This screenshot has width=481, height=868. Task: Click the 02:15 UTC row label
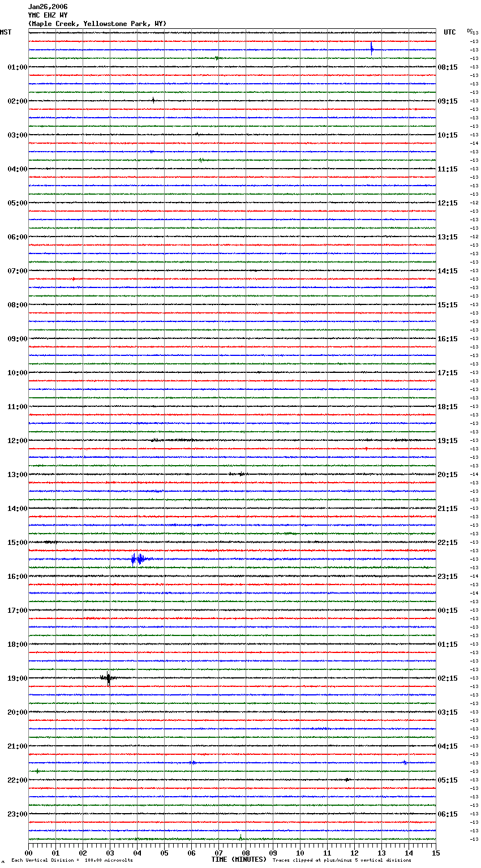coord(448,678)
